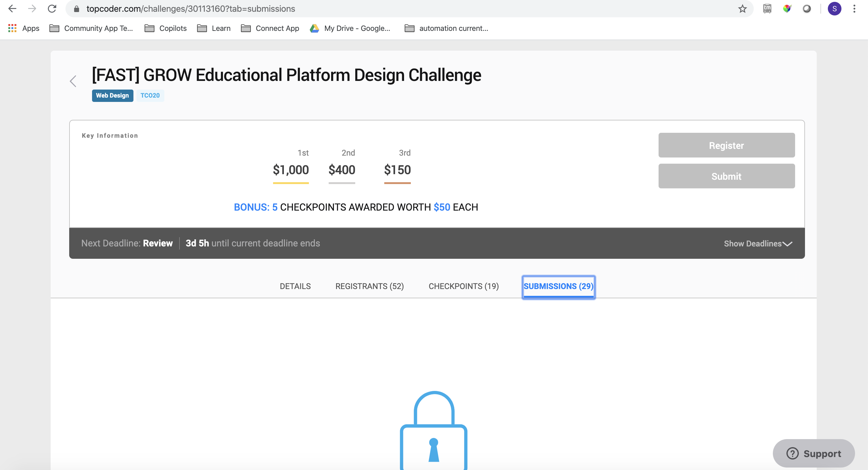868x470 pixels.
Task: Switch to the REGISTRANTS (52) tab
Action: (x=370, y=286)
